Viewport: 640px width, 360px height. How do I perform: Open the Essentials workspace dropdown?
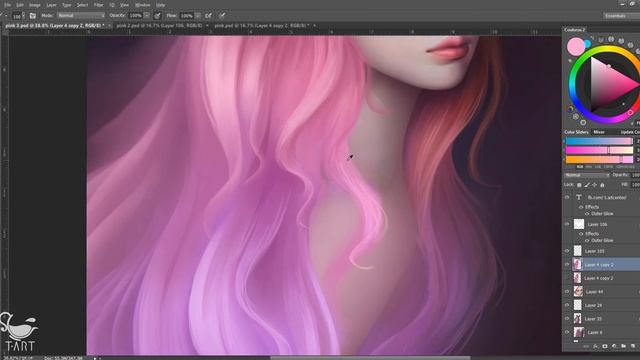[x=621, y=16]
